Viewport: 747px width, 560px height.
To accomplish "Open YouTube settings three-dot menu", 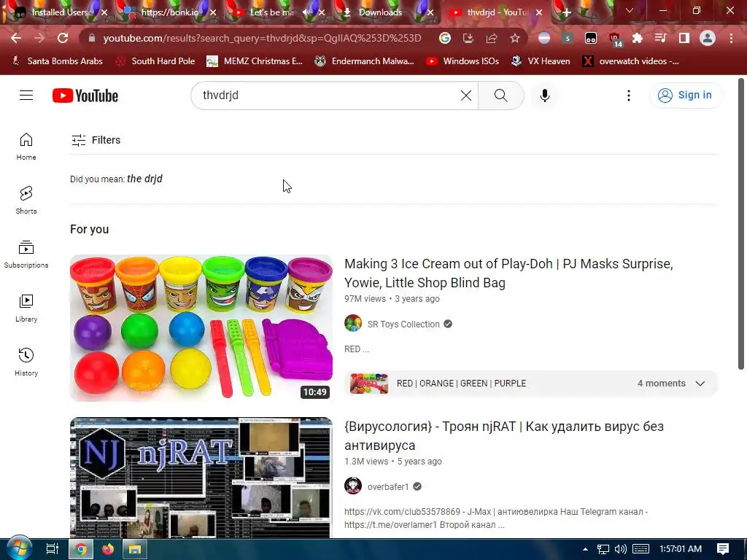I will coord(628,96).
